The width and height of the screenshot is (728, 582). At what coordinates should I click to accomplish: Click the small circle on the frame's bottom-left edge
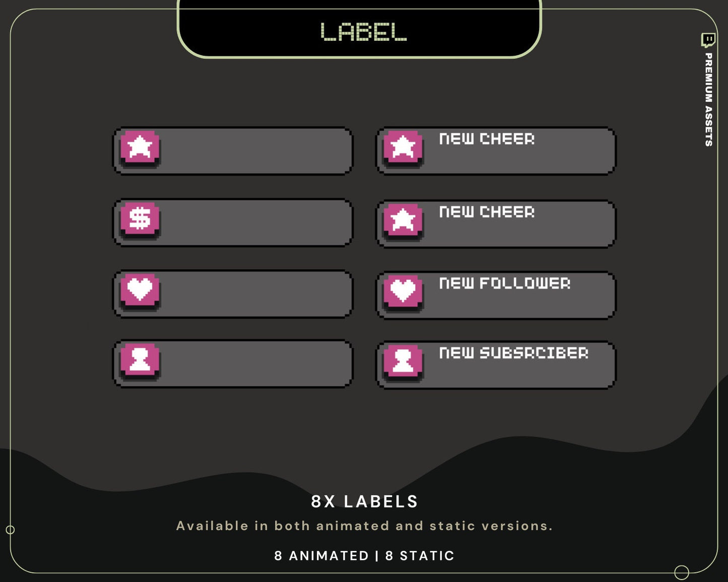click(x=10, y=530)
